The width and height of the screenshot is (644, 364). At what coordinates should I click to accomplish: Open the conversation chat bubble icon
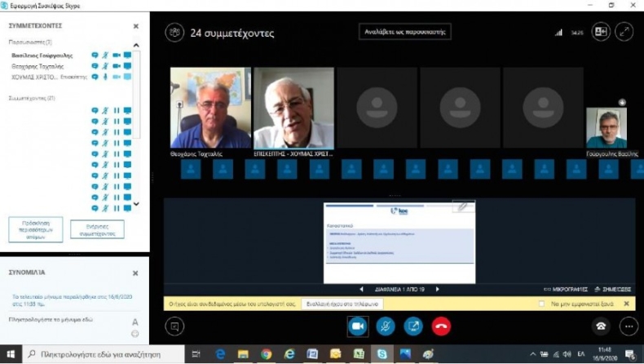pos(174,326)
